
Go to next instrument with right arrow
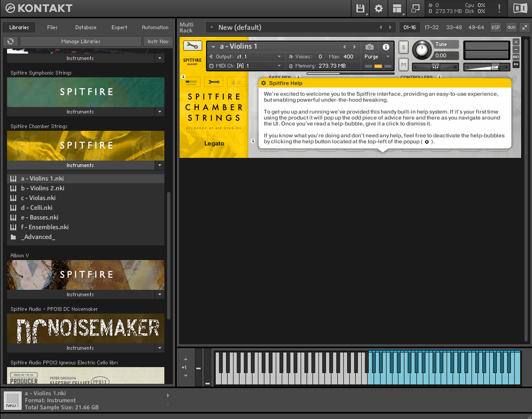(355, 47)
